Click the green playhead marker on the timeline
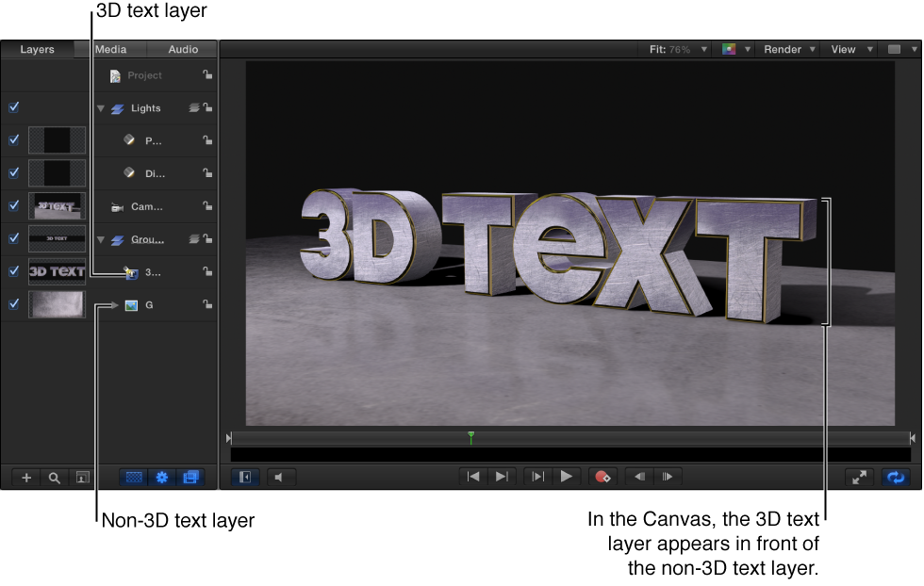The width and height of the screenshot is (924, 586). click(470, 436)
